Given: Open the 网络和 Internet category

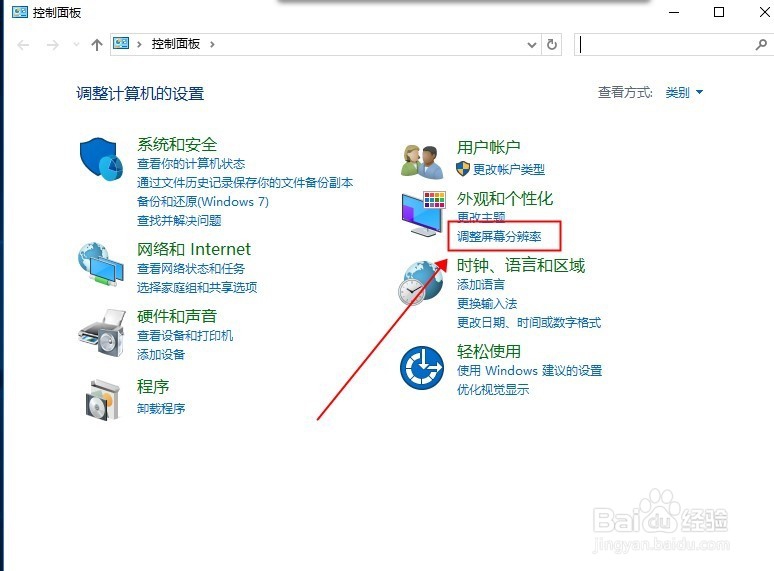Looking at the screenshot, I should 194,249.
